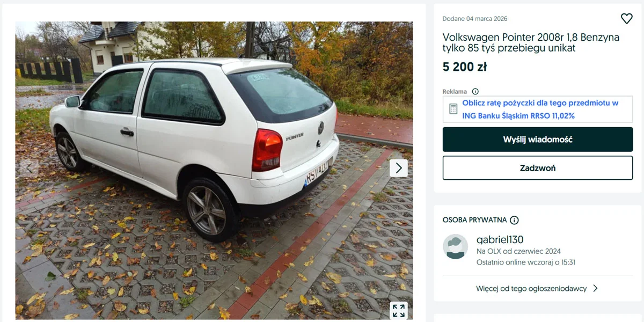This screenshot has height=322, width=644.
Task: Add listing to favorites with heart icon
Action: tap(626, 19)
